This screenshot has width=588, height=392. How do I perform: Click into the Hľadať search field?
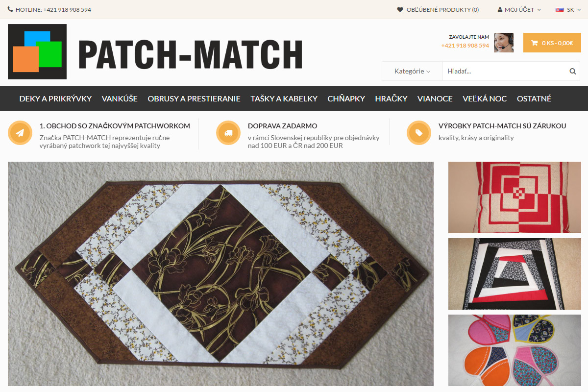point(506,71)
